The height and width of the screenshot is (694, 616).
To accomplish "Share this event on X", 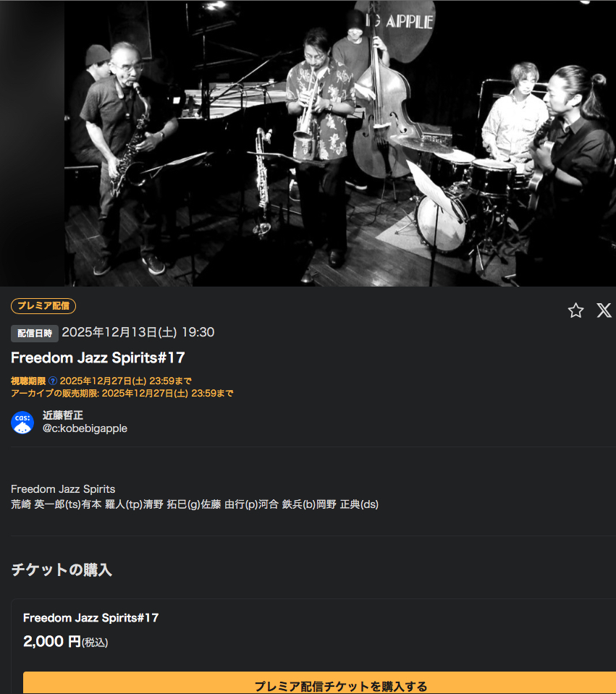I will 604,310.
